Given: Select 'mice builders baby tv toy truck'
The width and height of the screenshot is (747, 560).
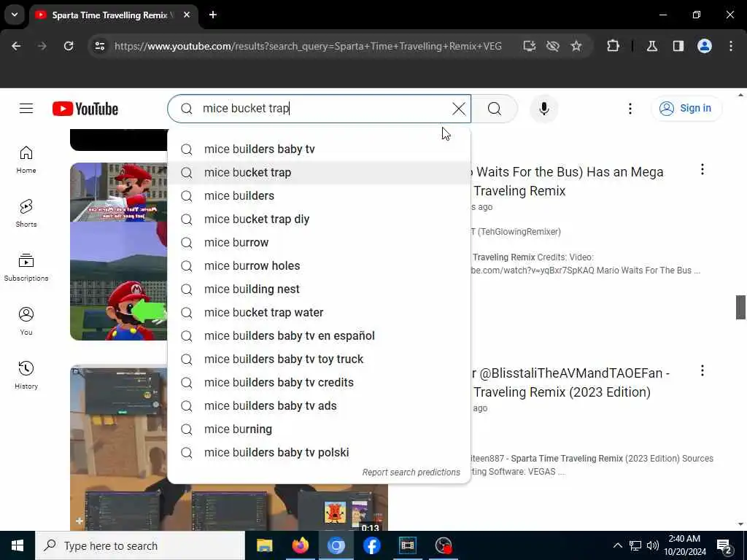Looking at the screenshot, I should click(x=320, y=359).
